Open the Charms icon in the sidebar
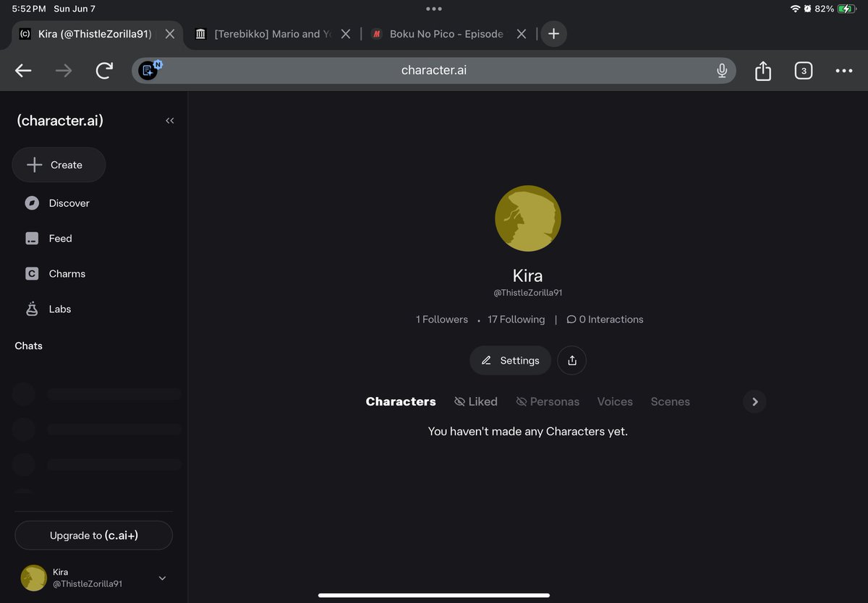 32,274
